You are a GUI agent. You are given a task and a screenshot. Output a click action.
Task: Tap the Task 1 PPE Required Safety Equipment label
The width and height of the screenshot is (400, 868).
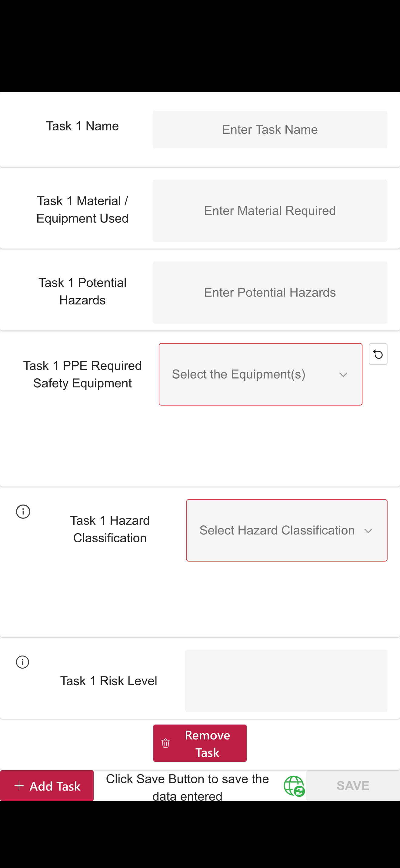pos(82,374)
